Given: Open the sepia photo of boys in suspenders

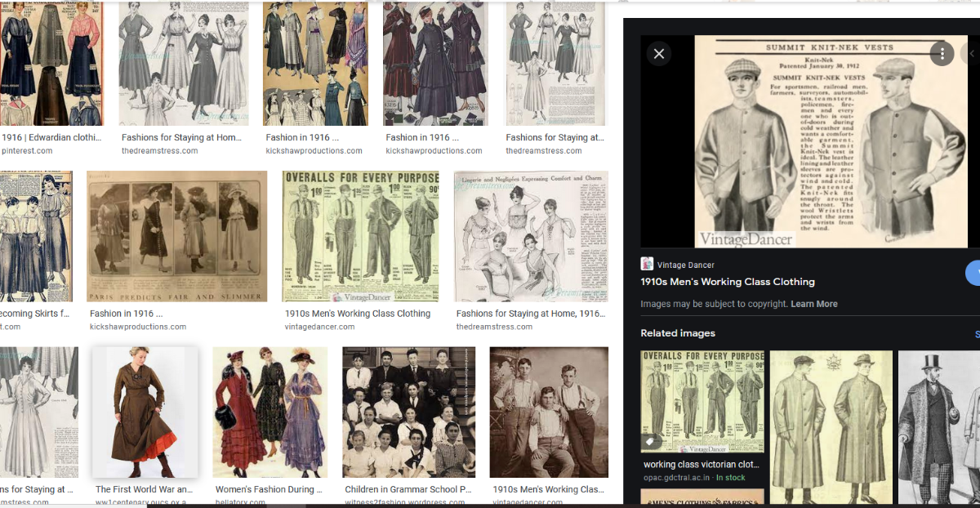Looking at the screenshot, I should [549, 412].
